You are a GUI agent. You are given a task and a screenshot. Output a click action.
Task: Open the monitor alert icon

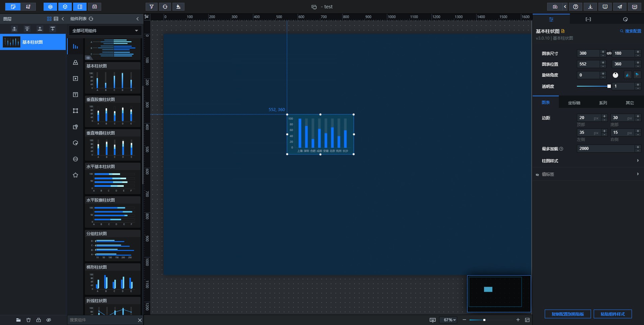[x=605, y=7]
